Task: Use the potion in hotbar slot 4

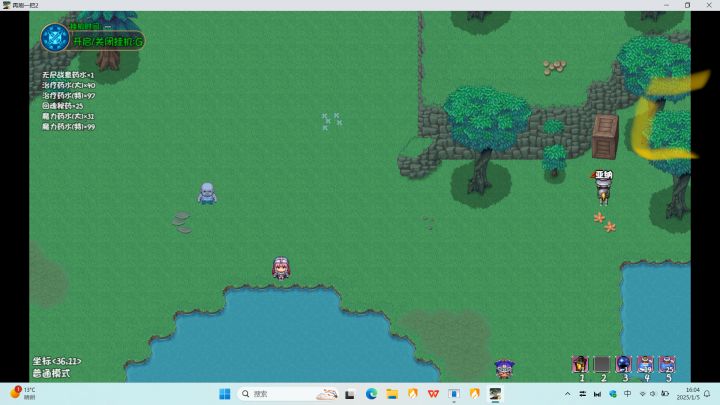Action: (x=645, y=364)
